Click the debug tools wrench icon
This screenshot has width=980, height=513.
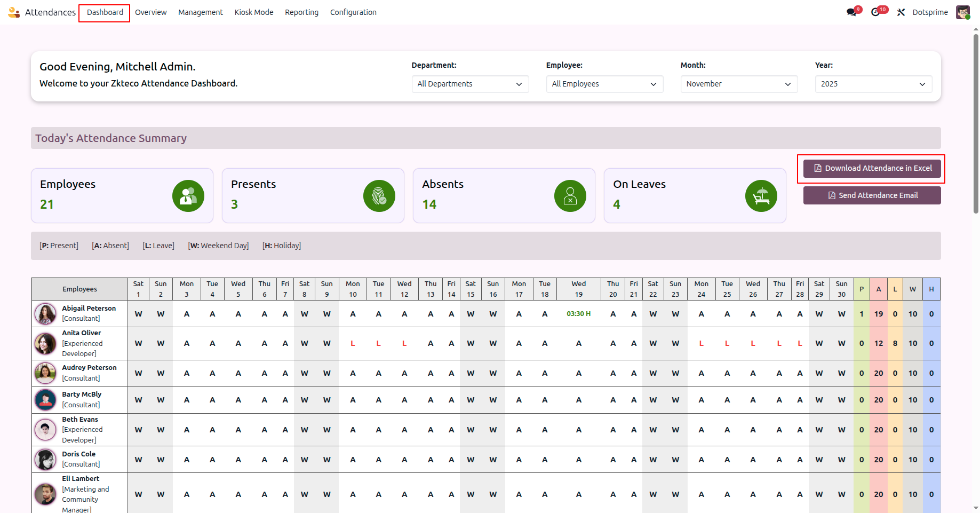(901, 12)
